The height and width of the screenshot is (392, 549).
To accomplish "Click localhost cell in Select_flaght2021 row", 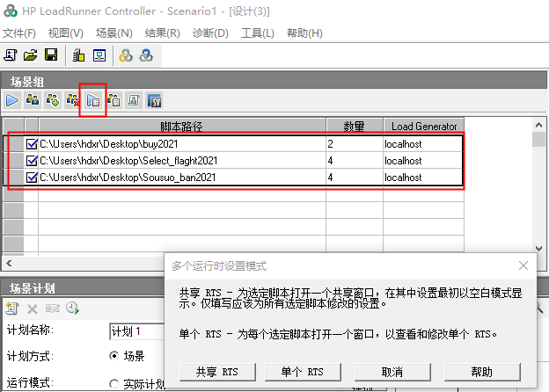I will (x=423, y=161).
